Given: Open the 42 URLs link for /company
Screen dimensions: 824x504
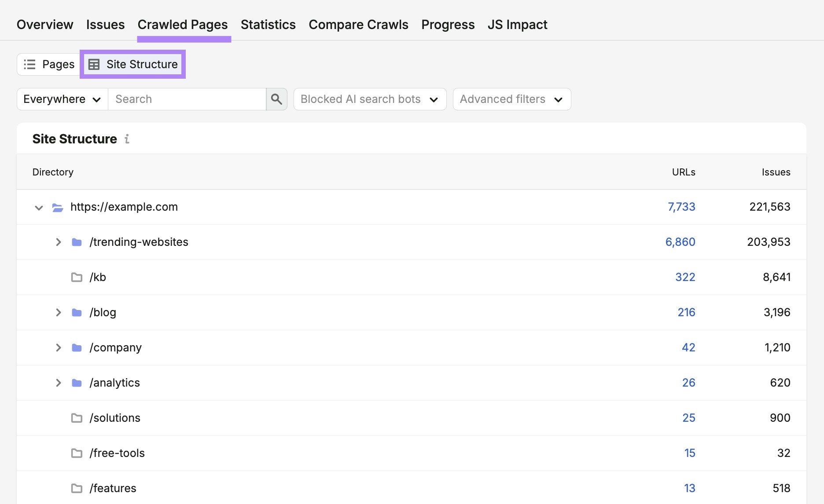Looking at the screenshot, I should point(688,347).
